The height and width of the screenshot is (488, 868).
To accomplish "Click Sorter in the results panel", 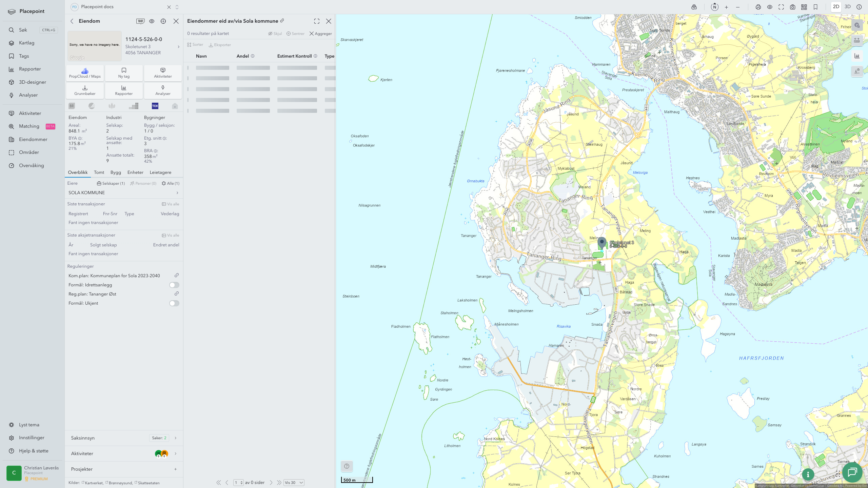I will (x=195, y=45).
